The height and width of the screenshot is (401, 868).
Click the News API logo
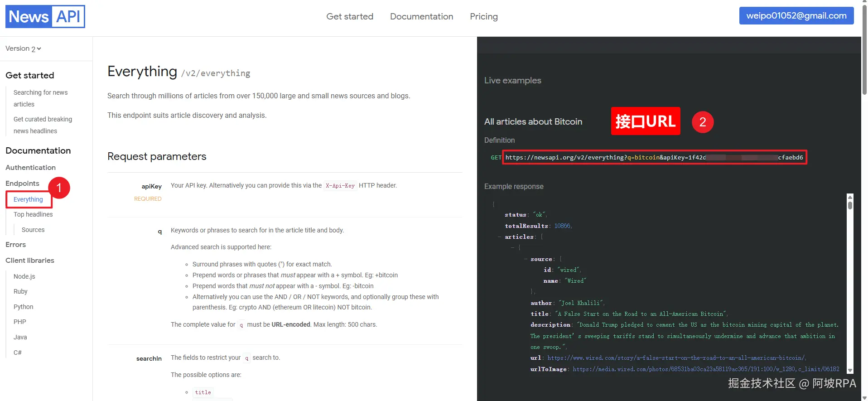45,17
